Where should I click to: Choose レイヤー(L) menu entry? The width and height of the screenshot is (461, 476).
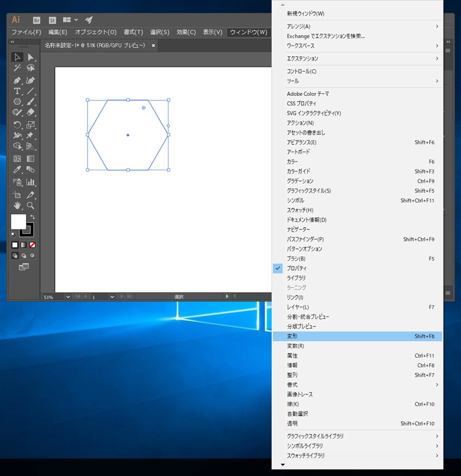[357, 307]
